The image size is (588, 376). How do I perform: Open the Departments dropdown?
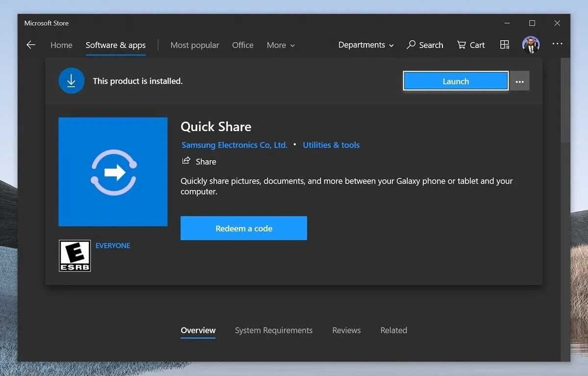click(366, 45)
